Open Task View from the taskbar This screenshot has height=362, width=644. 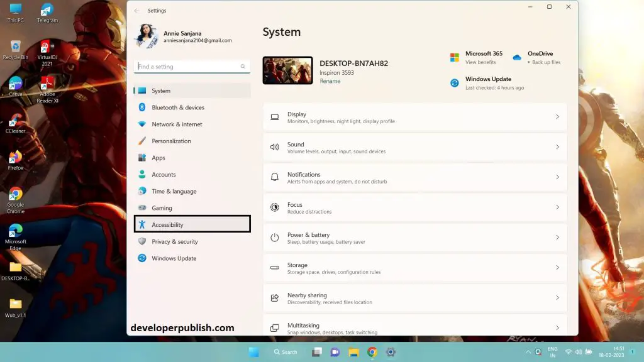point(317,352)
